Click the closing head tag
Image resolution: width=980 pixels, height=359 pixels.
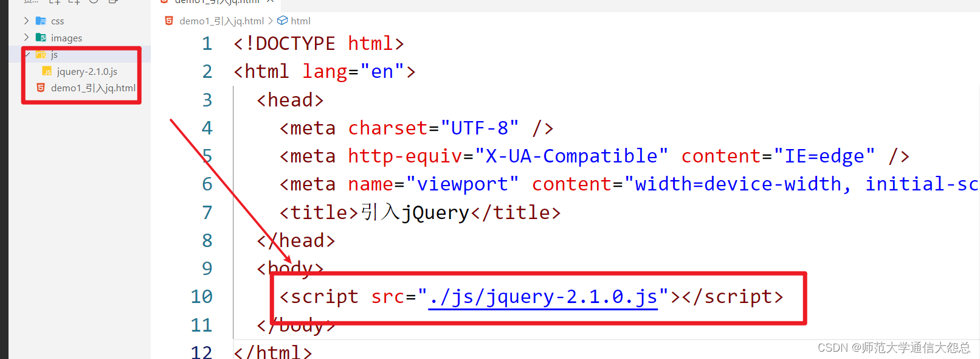coord(295,240)
